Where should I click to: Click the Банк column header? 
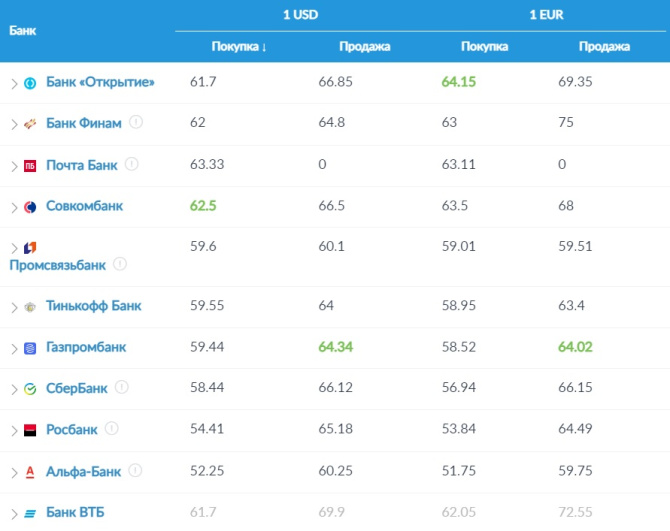click(x=23, y=30)
